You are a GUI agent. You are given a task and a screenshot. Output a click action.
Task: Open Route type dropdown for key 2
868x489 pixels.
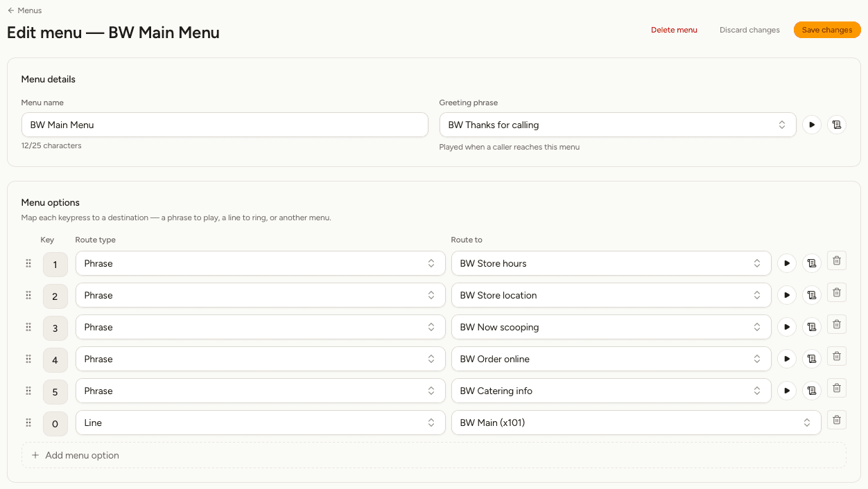pyautogui.click(x=260, y=295)
